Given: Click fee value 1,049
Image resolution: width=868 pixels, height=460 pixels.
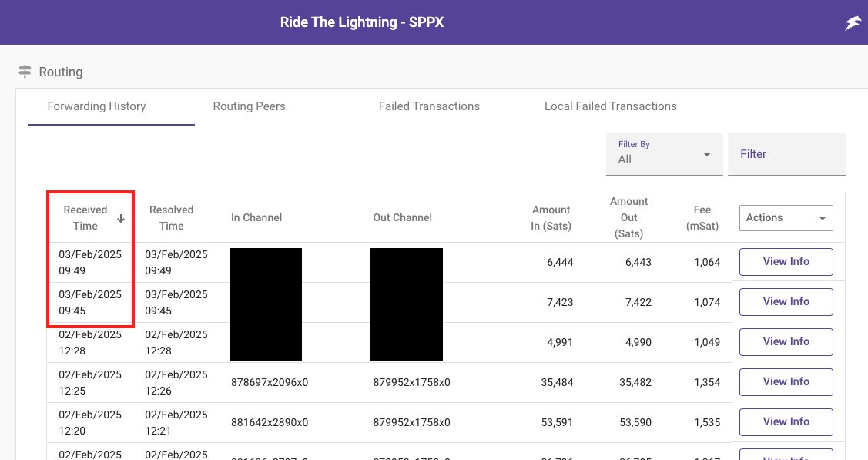Looking at the screenshot, I should tap(707, 342).
